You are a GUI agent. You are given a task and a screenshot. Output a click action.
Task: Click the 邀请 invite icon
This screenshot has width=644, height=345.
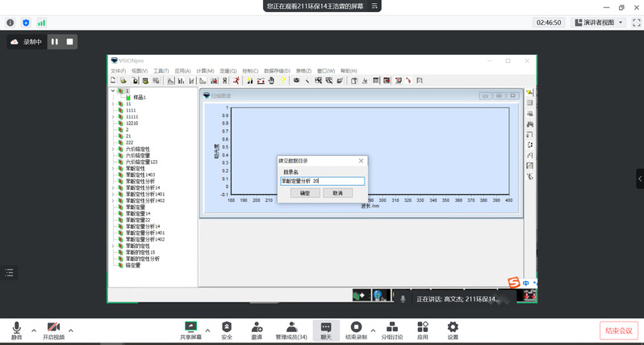pos(257,329)
